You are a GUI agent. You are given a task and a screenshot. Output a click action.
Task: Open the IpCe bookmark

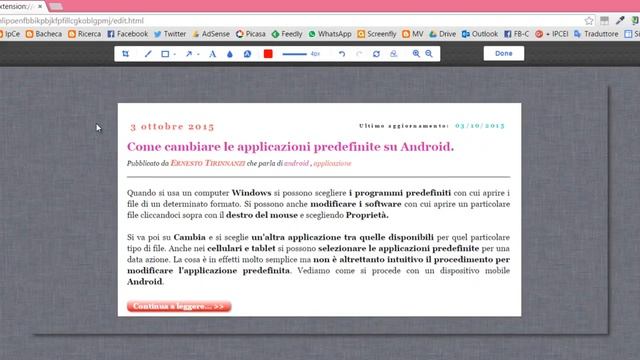[10, 34]
